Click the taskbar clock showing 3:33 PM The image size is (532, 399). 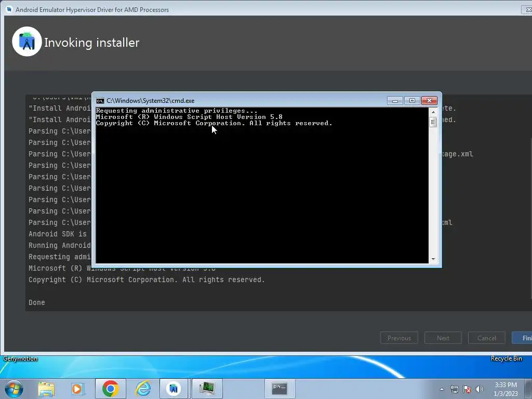point(506,389)
